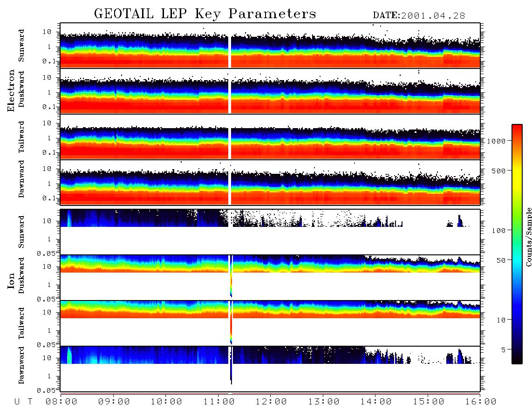
Task: Click the 10:00 time axis label
Action: [167, 402]
